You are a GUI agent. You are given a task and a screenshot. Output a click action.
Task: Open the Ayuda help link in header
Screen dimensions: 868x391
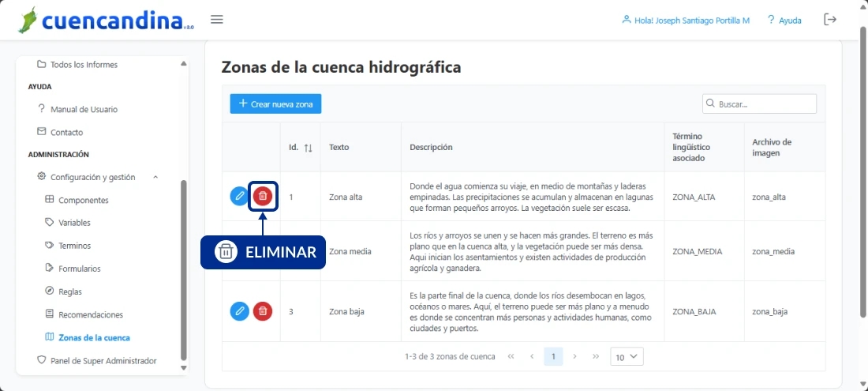pyautogui.click(x=784, y=21)
